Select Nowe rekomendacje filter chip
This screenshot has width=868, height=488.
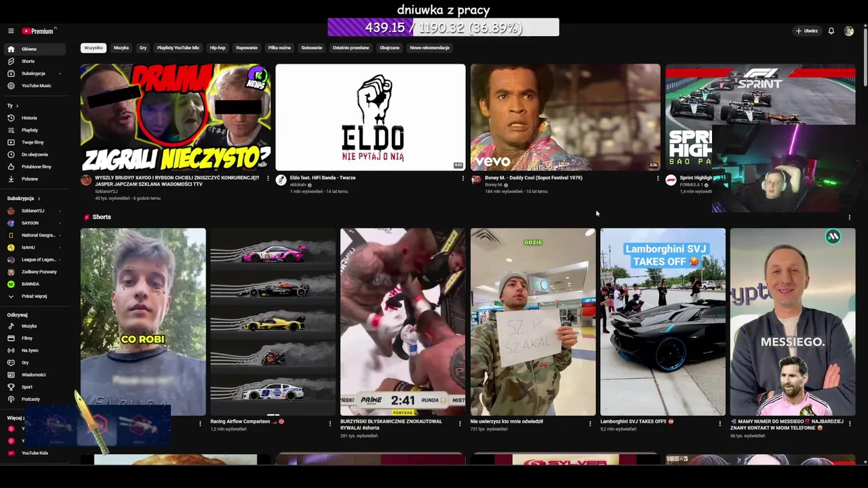pyautogui.click(x=430, y=48)
